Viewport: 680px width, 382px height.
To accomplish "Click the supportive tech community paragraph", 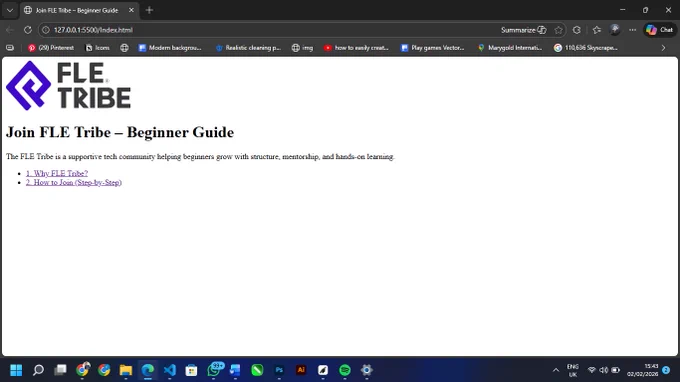I will pos(200,156).
